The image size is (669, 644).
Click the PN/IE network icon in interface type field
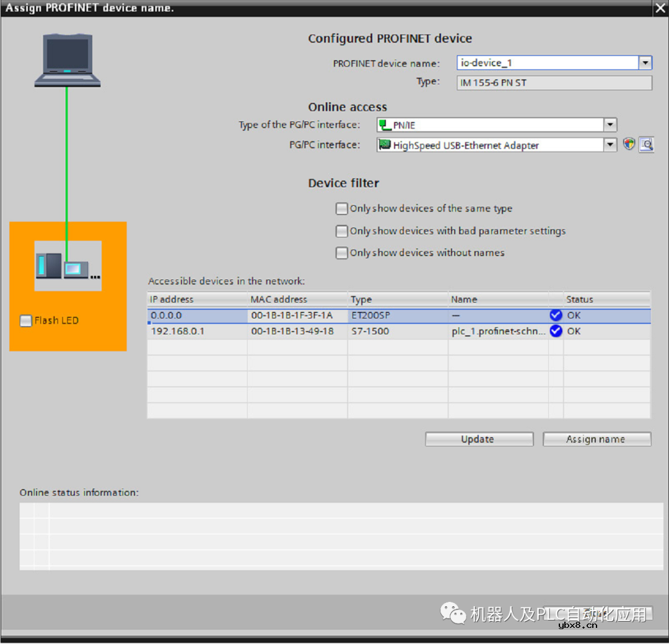385,125
